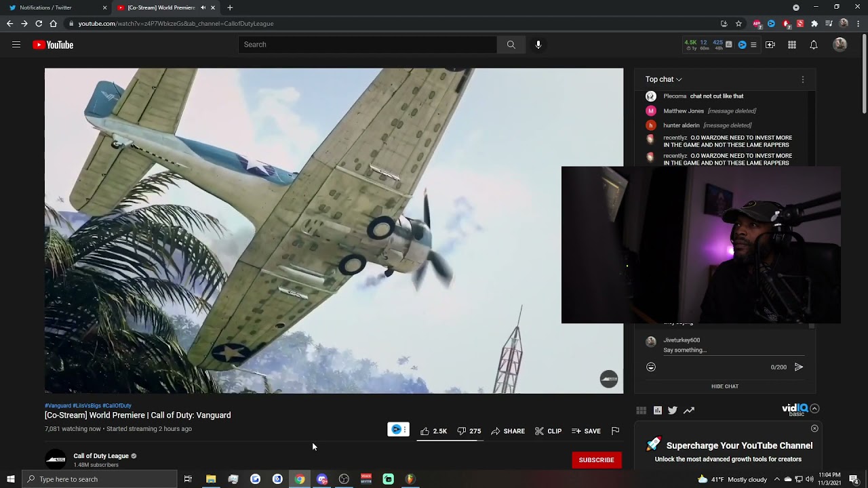Open Chrome tab search dropdown
The image size is (868, 488).
click(796, 7)
